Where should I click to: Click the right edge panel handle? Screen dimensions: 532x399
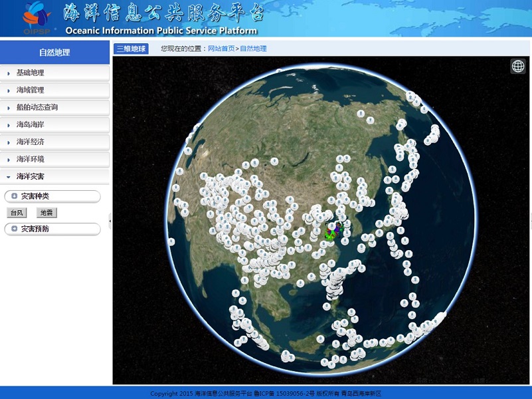point(529,220)
